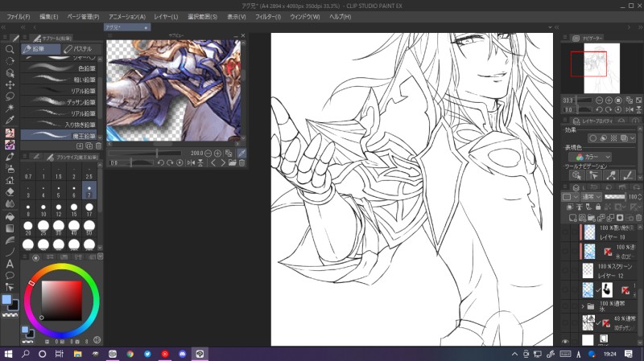The height and width of the screenshot is (361, 644).
Task: Set brush size to 10
Action: click(x=43, y=210)
